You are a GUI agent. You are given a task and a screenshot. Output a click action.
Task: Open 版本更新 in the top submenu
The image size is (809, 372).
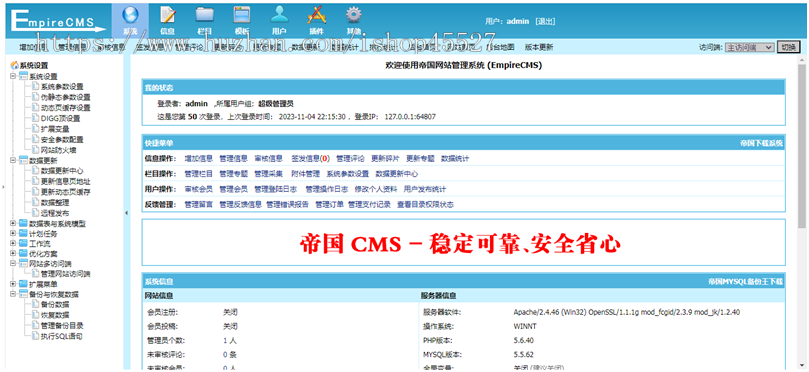[x=539, y=47]
